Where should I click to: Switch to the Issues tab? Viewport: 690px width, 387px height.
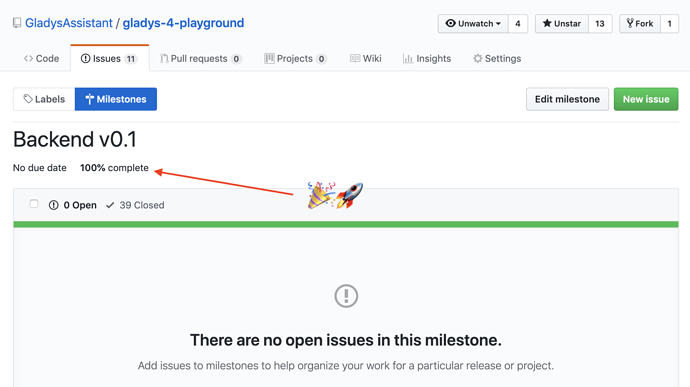tap(110, 59)
